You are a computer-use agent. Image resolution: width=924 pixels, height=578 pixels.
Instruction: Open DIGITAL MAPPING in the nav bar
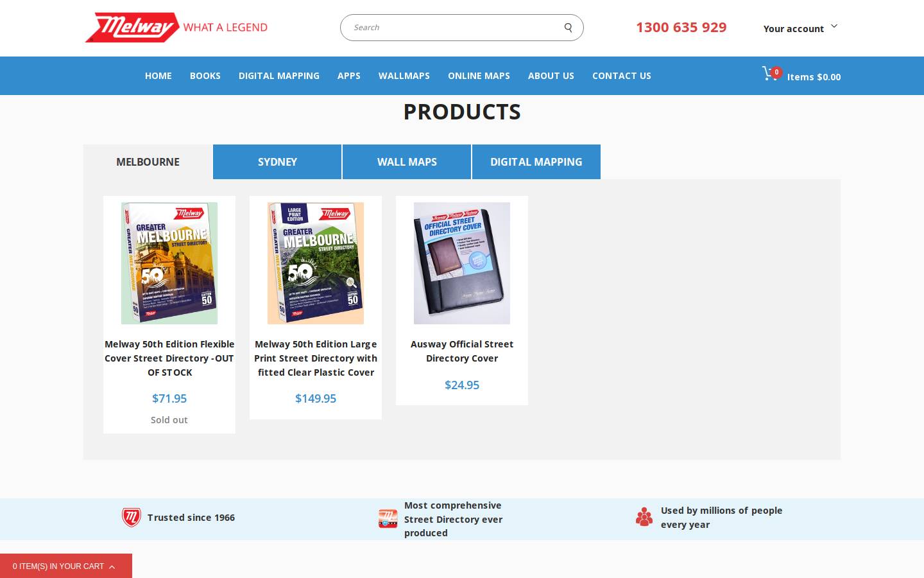click(279, 76)
